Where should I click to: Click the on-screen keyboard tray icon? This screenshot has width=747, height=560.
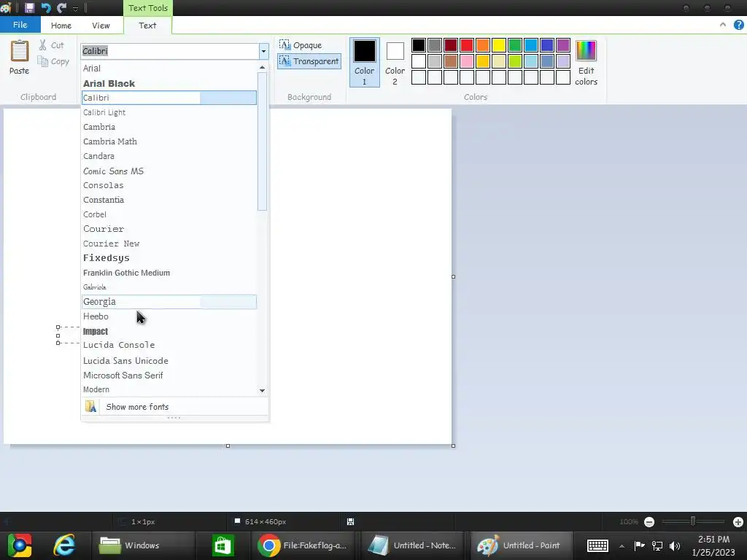[597, 545]
